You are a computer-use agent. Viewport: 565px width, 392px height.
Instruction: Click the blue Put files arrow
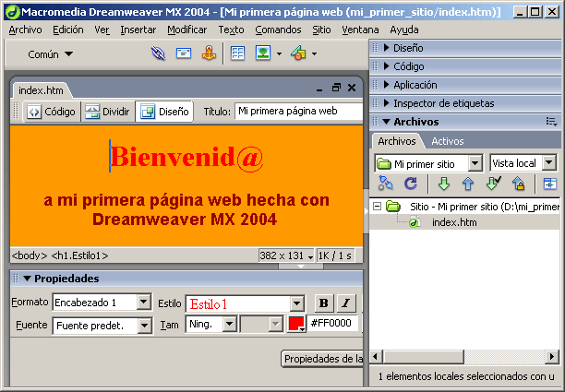coord(468,184)
